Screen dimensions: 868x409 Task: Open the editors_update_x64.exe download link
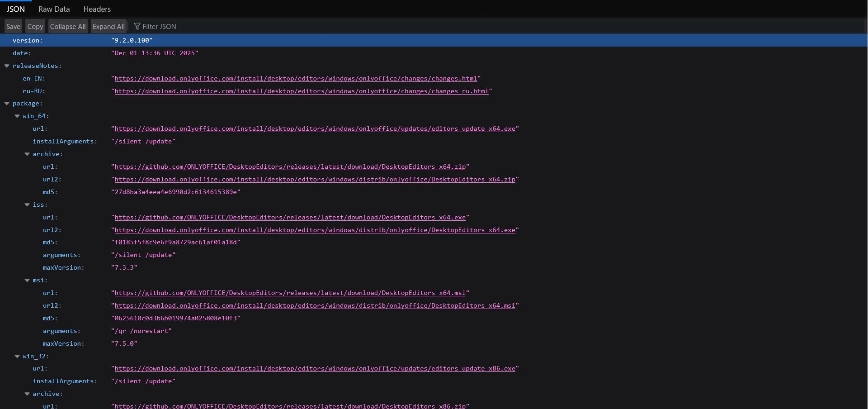click(x=315, y=129)
